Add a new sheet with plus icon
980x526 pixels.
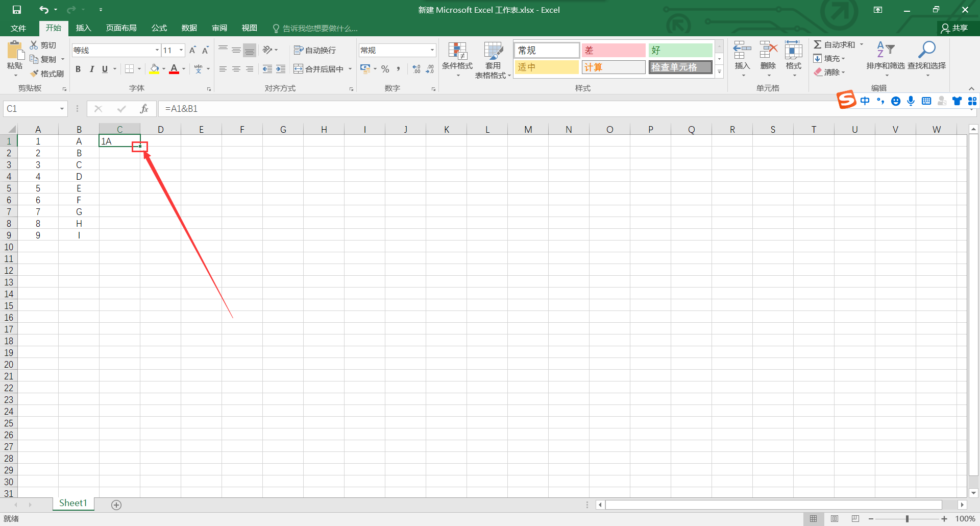[x=116, y=505]
